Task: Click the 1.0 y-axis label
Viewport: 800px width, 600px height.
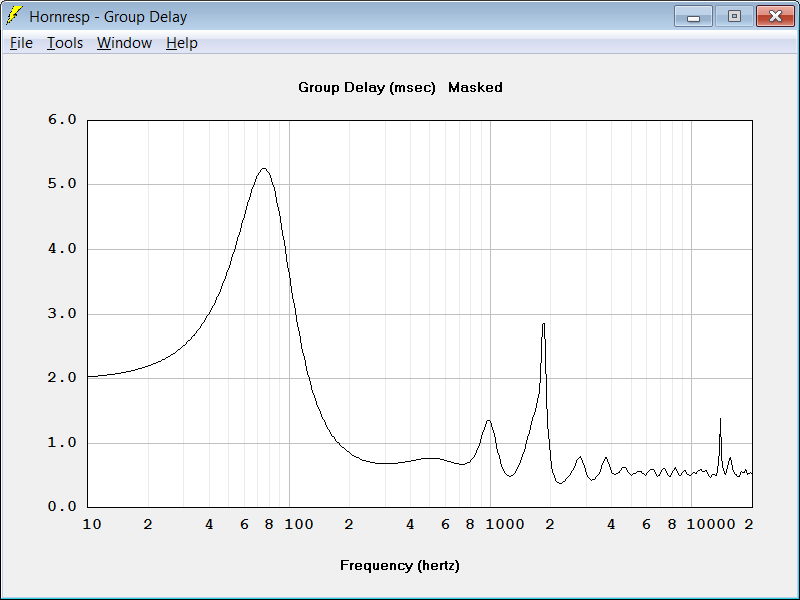Action: point(62,442)
